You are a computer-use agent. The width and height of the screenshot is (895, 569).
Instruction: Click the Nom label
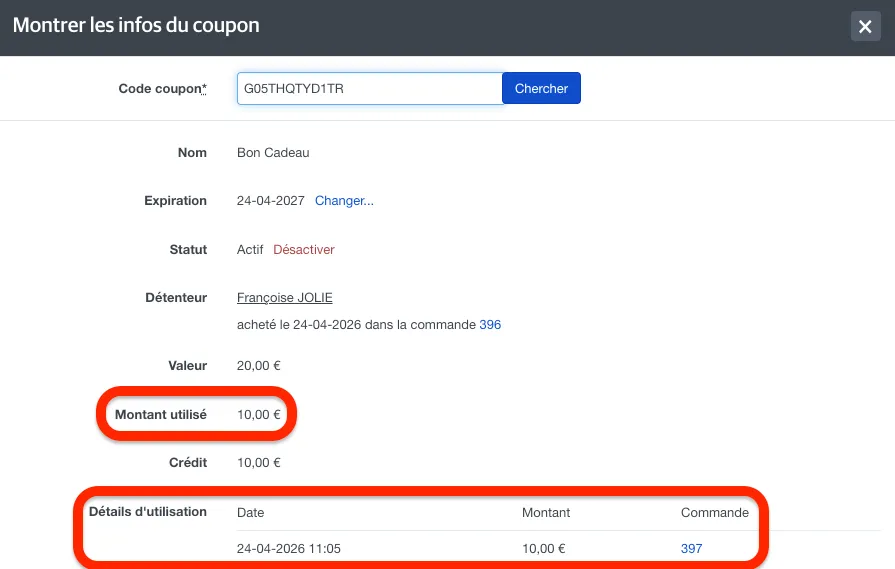pos(192,152)
